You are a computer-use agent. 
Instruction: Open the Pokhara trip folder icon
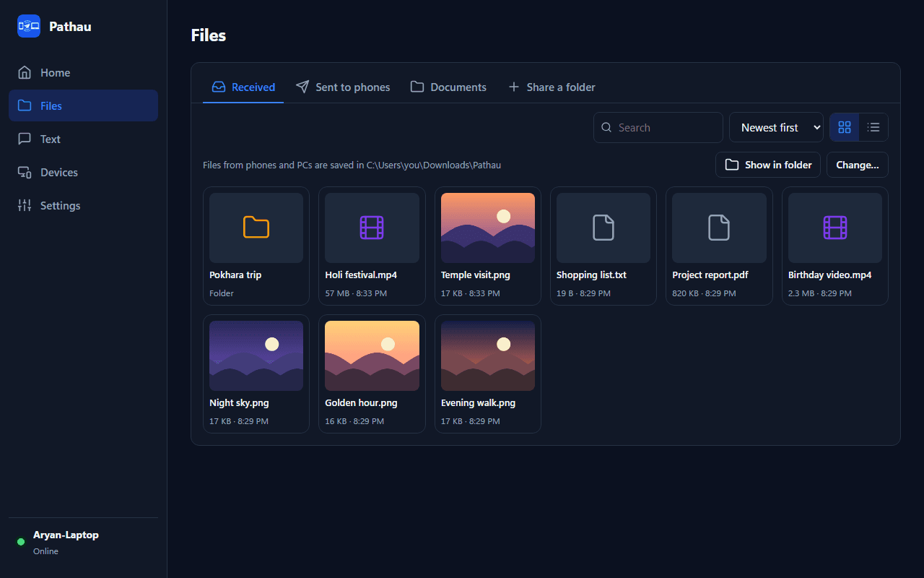[x=256, y=228]
